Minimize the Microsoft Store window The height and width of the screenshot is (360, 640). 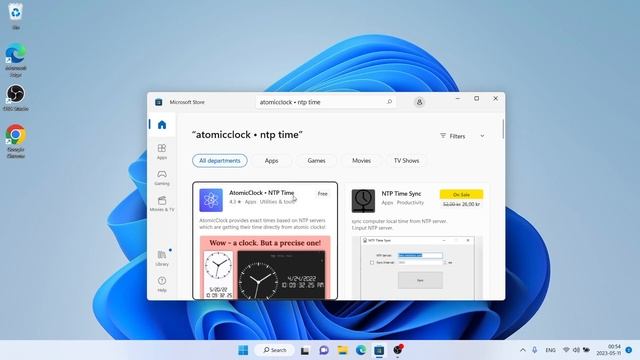coord(458,99)
